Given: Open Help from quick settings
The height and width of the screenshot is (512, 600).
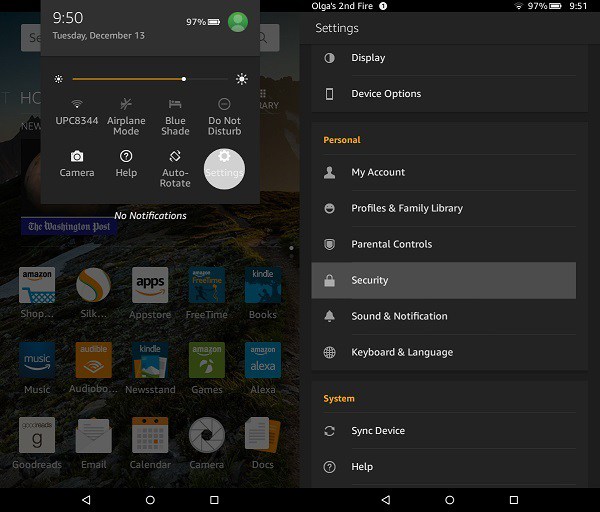Looking at the screenshot, I should click(126, 164).
